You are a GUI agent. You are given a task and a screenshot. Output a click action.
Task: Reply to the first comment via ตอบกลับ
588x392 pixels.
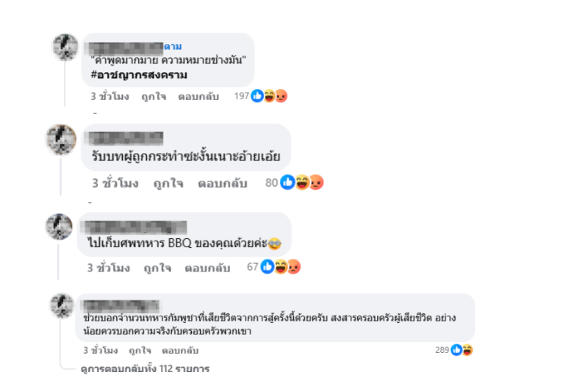tap(198, 96)
